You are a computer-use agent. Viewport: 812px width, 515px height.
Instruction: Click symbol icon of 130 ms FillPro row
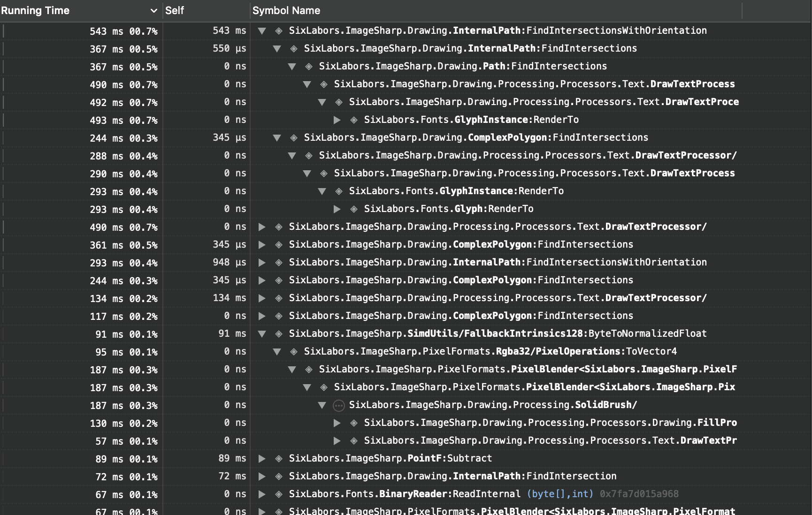point(354,423)
